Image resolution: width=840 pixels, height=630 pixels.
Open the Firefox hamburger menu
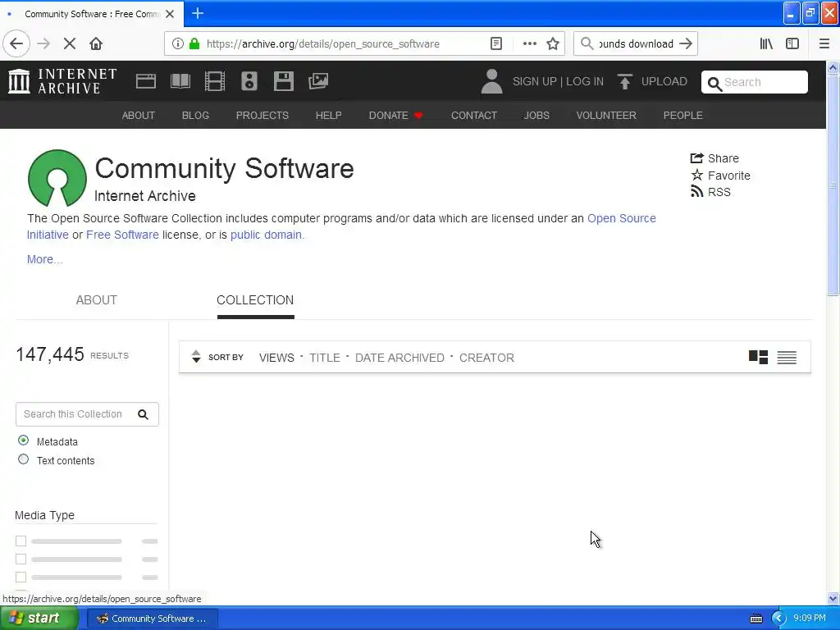824,44
